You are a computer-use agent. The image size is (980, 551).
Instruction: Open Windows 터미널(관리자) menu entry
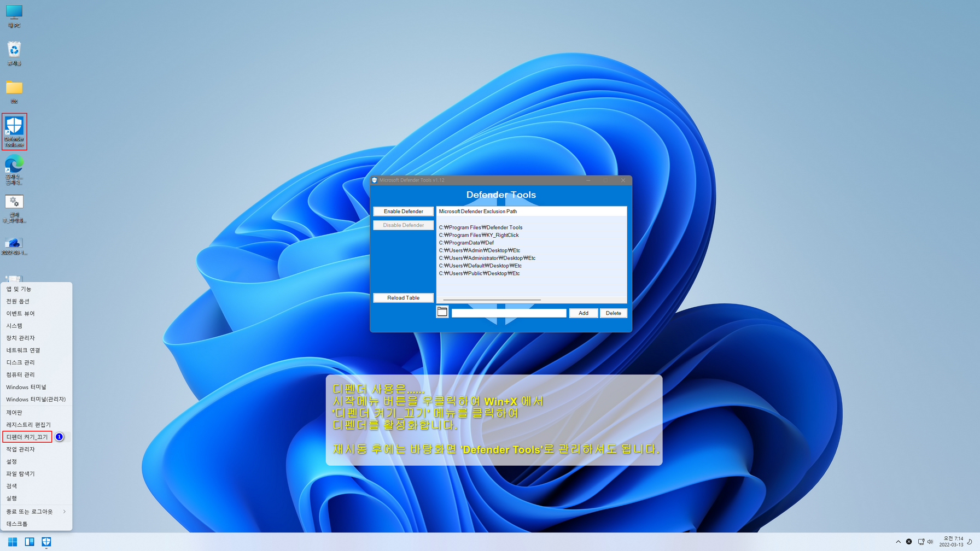point(36,399)
